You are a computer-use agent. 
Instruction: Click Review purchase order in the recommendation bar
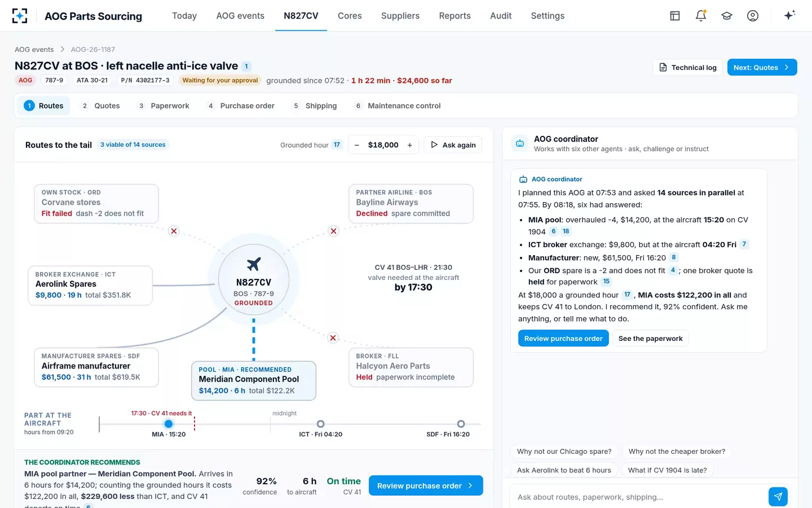(x=426, y=485)
